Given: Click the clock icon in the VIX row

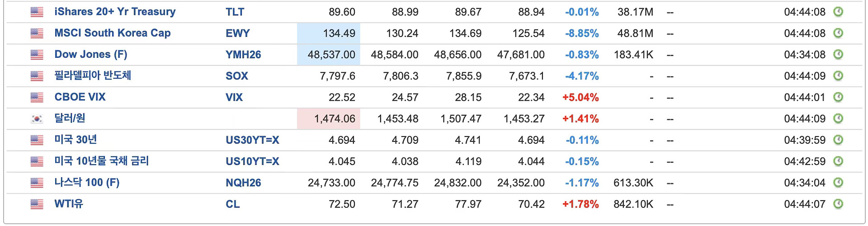Looking at the screenshot, I should [838, 97].
